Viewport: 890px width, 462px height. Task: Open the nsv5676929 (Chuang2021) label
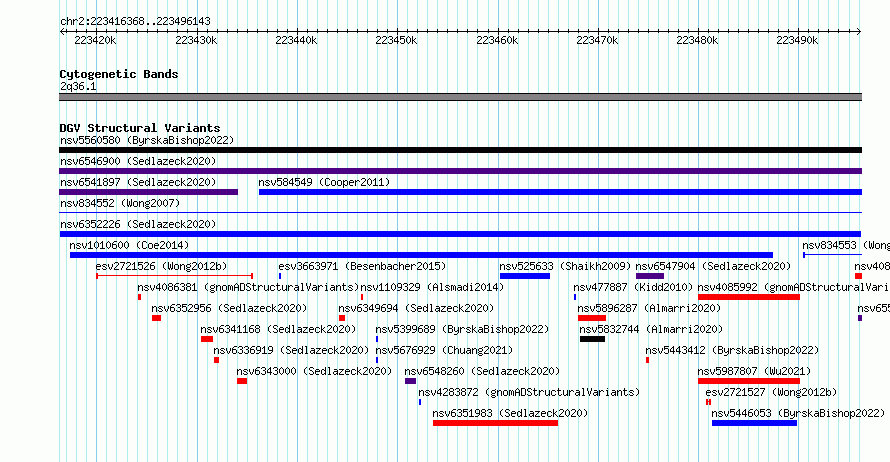pyautogui.click(x=444, y=350)
